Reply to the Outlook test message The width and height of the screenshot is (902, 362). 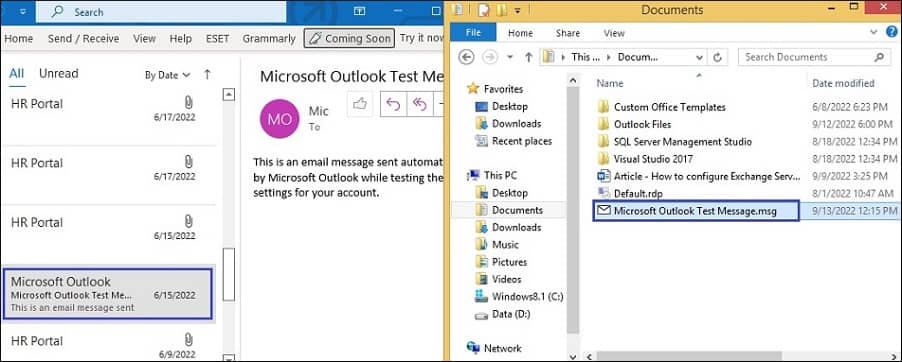tap(393, 104)
